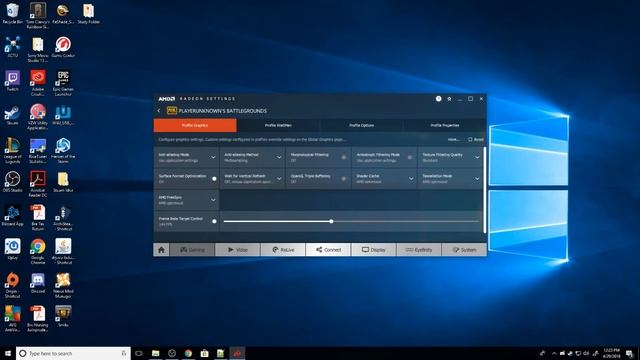Open the Connect section in Radeon Settings

(x=328, y=250)
